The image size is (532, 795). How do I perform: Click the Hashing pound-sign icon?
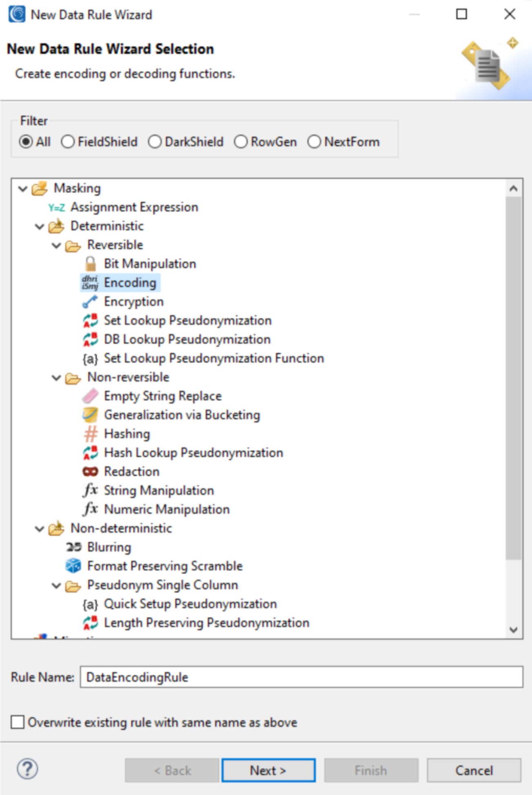point(91,434)
